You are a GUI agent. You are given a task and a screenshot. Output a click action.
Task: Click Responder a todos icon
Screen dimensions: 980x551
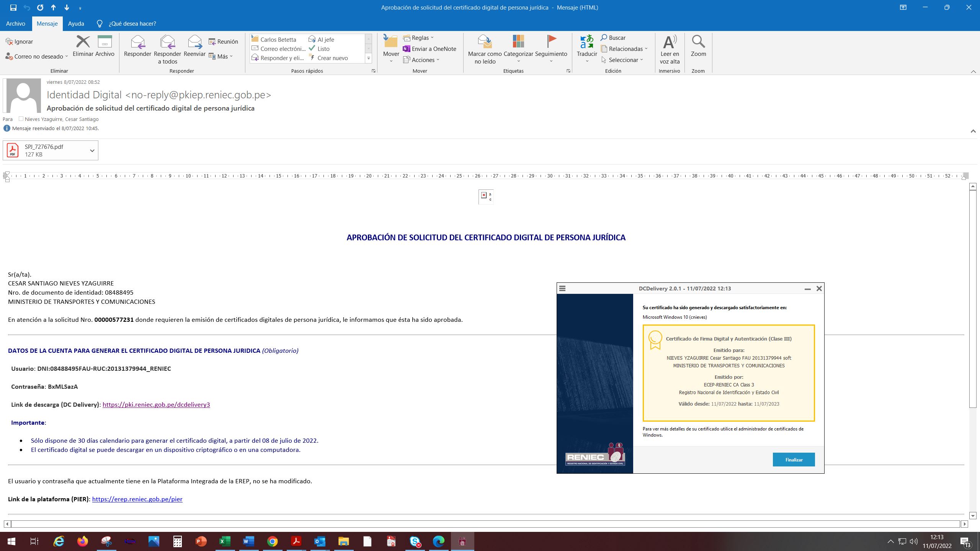pos(167,42)
